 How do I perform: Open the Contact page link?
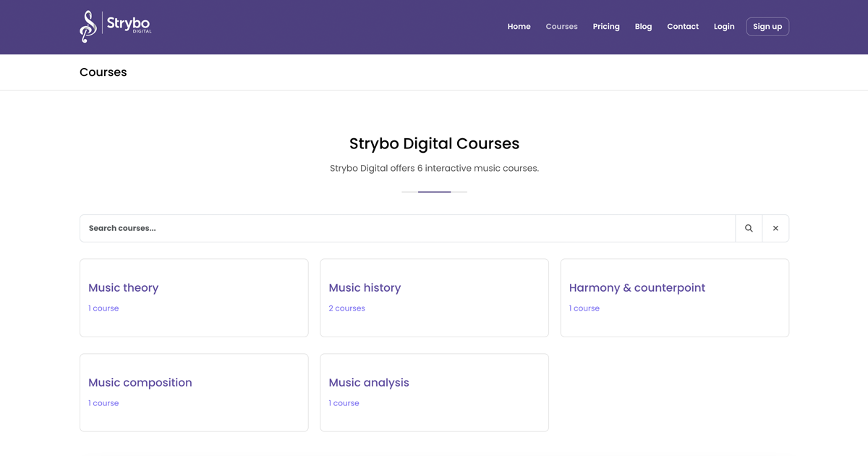[x=683, y=27]
